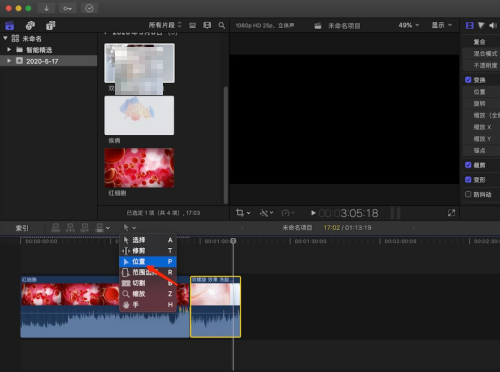Click the browser vertical scrollbar

point(226,145)
